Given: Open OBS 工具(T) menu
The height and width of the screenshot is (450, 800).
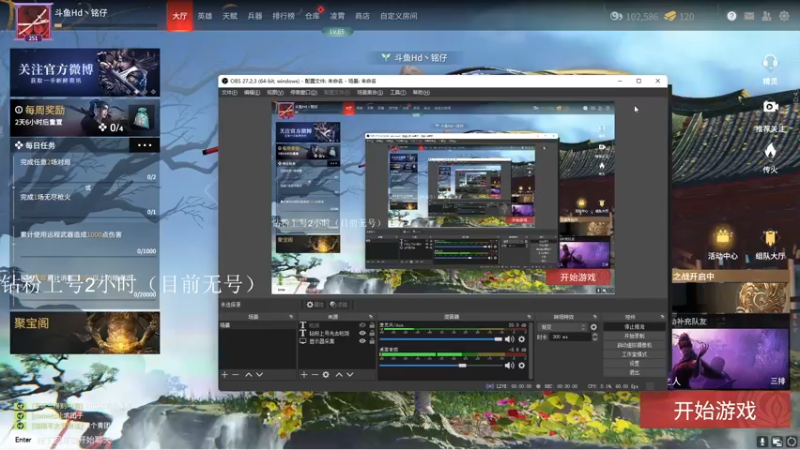Looking at the screenshot, I should pos(398,92).
